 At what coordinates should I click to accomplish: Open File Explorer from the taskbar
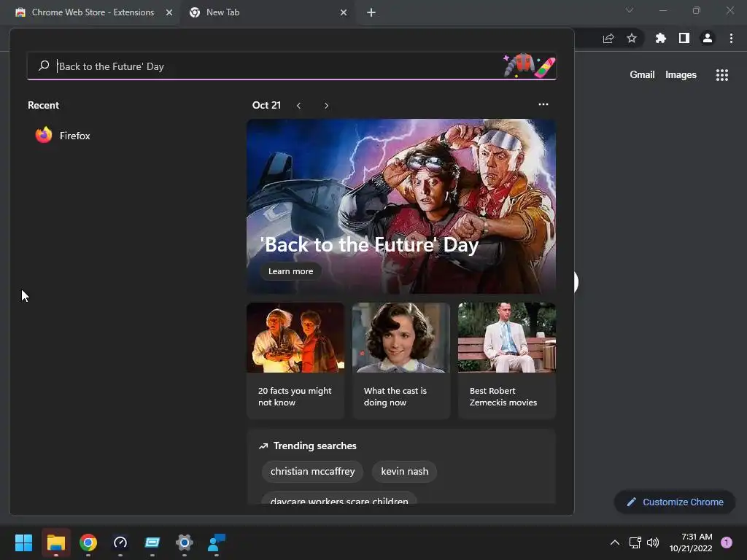(x=55, y=542)
